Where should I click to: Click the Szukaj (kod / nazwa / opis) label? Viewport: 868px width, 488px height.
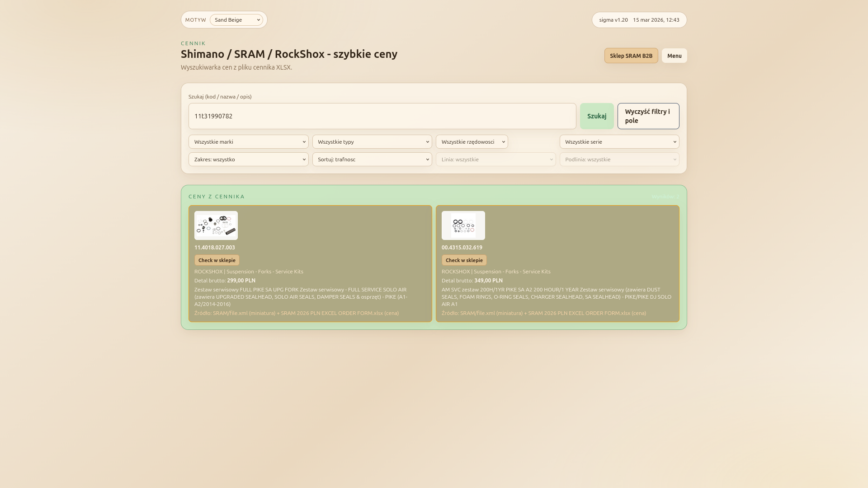220,97
